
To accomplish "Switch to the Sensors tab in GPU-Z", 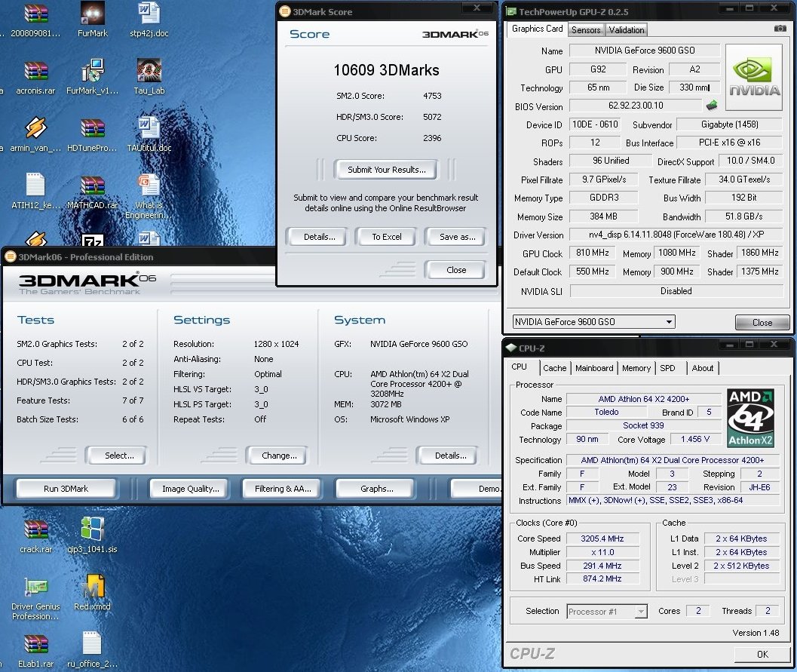I will coord(586,30).
